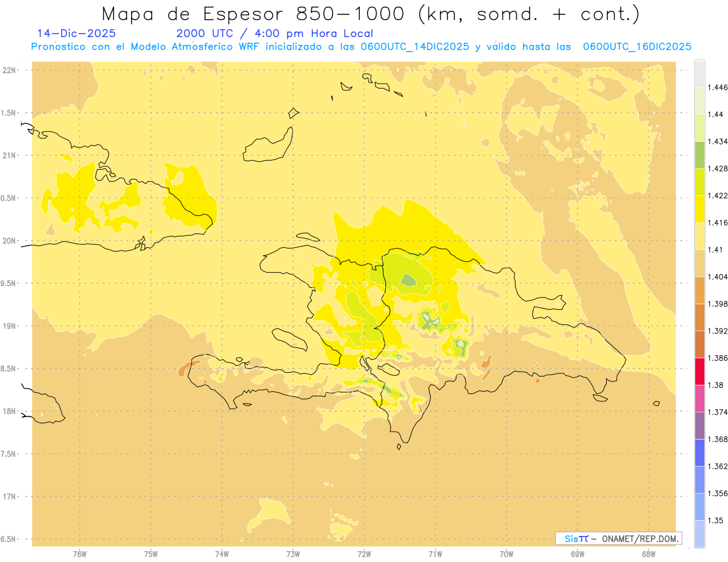
Task: Pick the green swatch between 1.434 and 1.428
Action: 699,155
